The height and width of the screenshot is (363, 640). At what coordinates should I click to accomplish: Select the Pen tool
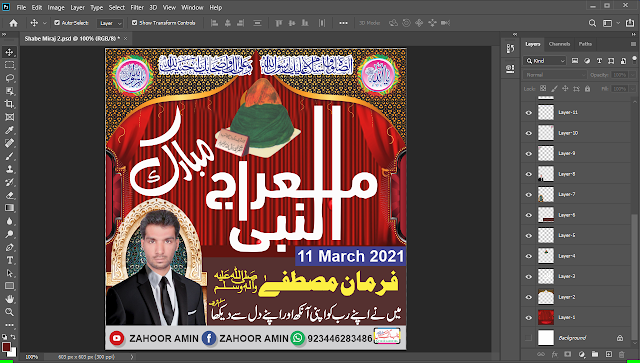coord(9,247)
